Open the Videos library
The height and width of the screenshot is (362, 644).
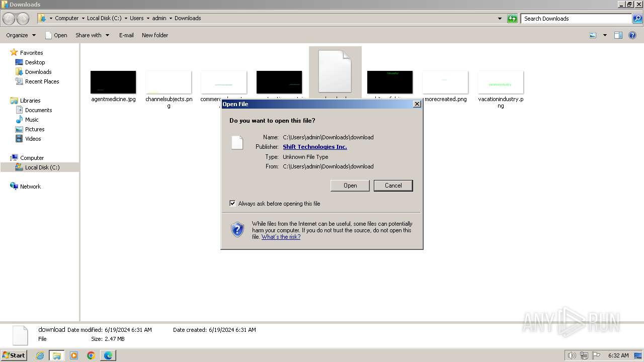point(33,139)
